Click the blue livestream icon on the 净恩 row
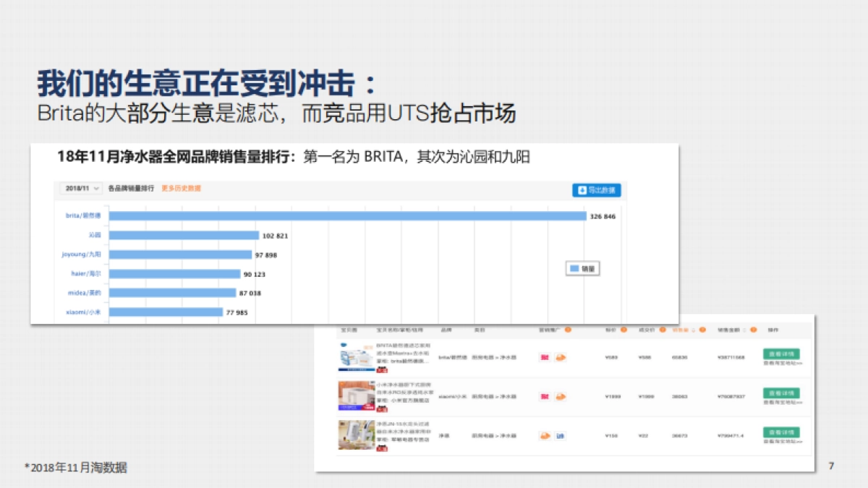The image size is (868, 488). coord(561,435)
